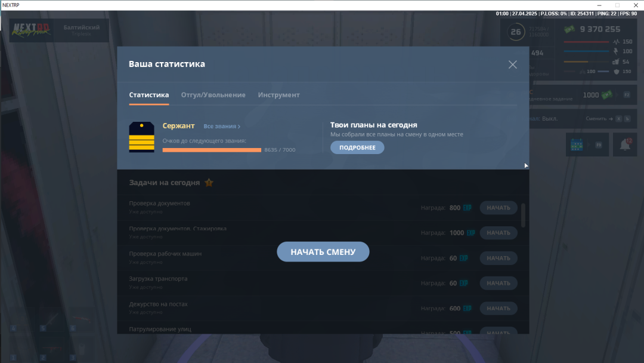Click the EXP icon for Проверка документов reward

[467, 208]
